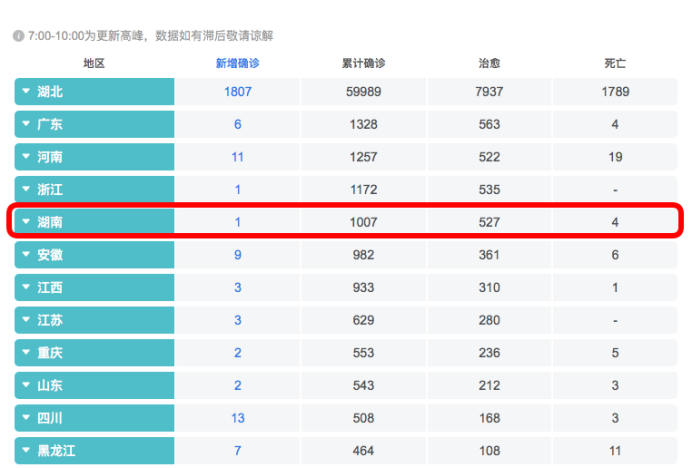692x468 pixels.
Task: Select the 山东 region label
Action: point(50,385)
